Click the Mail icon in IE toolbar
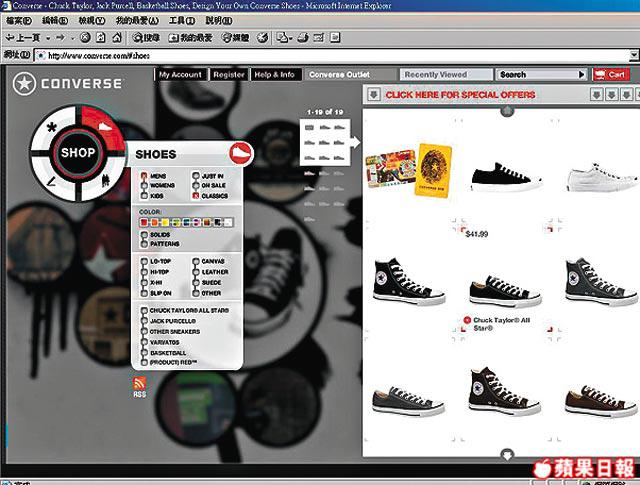Screen dimensions: 640x485 pos(284,38)
